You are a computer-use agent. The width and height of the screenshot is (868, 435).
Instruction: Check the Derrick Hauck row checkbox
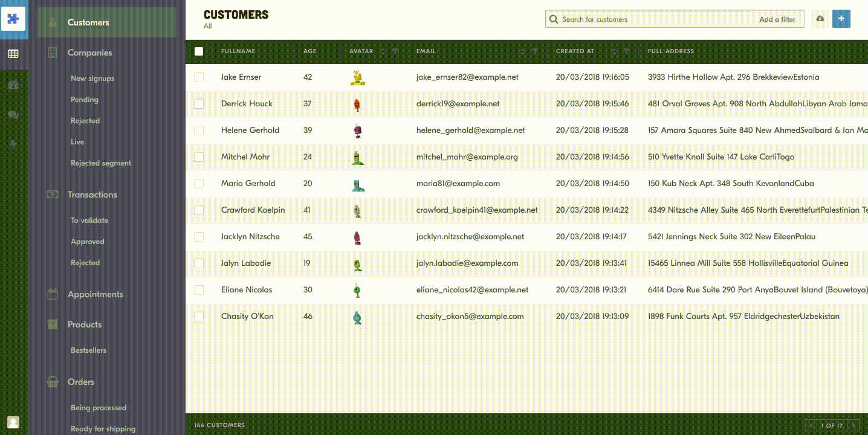199,104
